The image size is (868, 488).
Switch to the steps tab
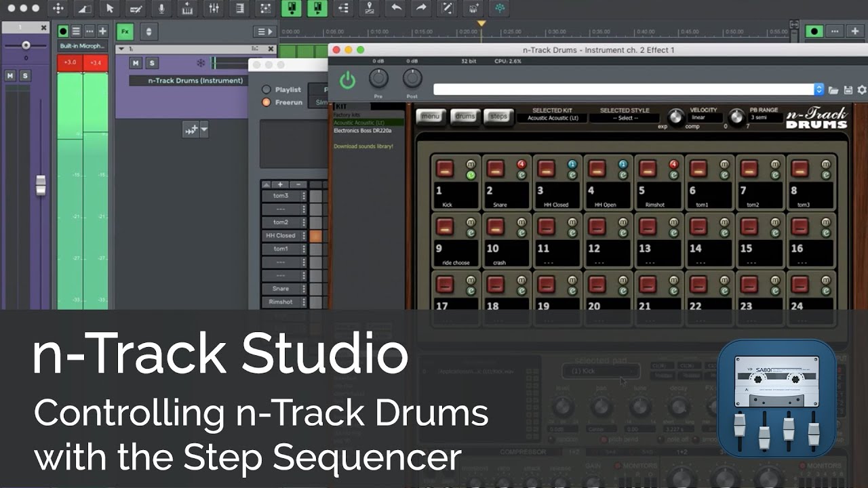click(x=498, y=116)
